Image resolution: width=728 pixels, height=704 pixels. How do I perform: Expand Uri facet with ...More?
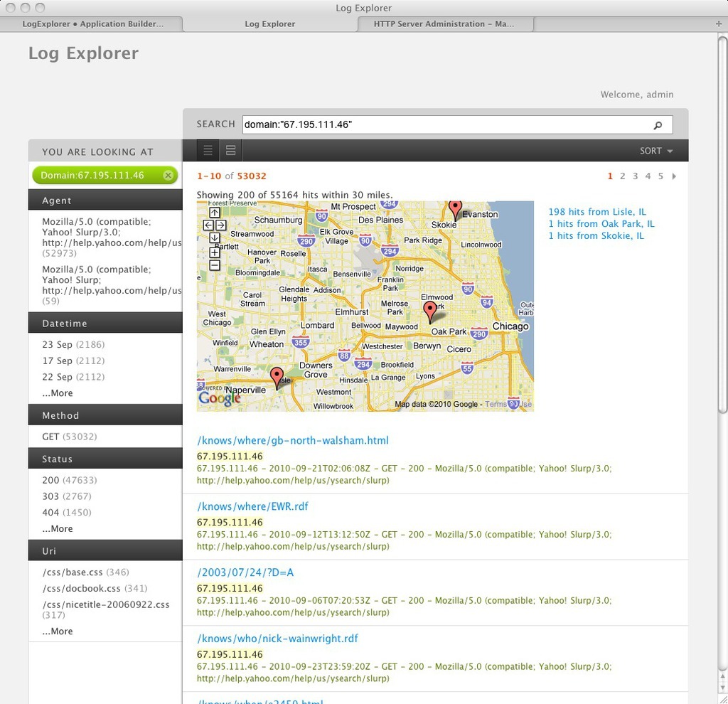click(58, 631)
